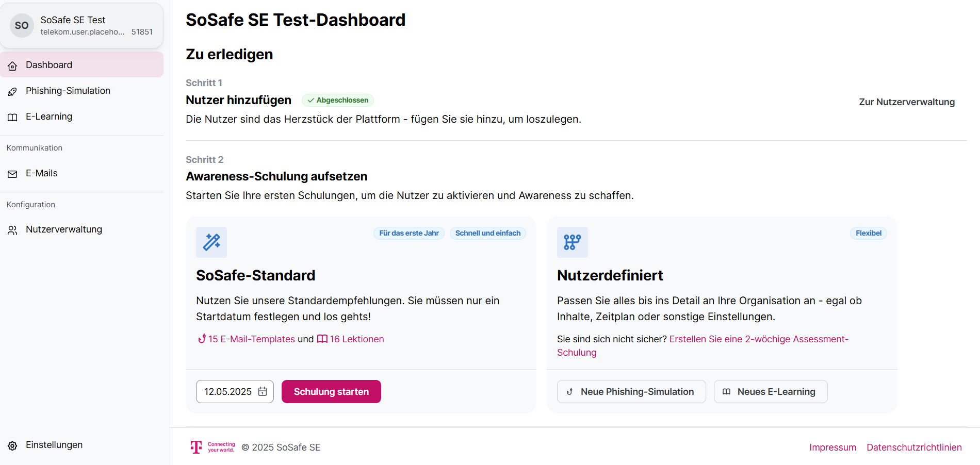Click the E-Learning book icon in sidebar
The width and height of the screenshot is (980, 465).
pos(13,117)
